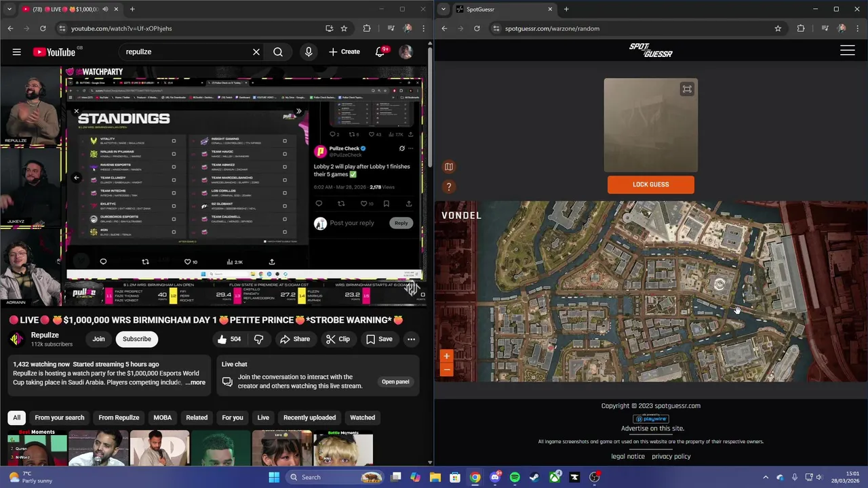Select the Recently uploaded chip
Screen dimensions: 868x488
coord(309,418)
